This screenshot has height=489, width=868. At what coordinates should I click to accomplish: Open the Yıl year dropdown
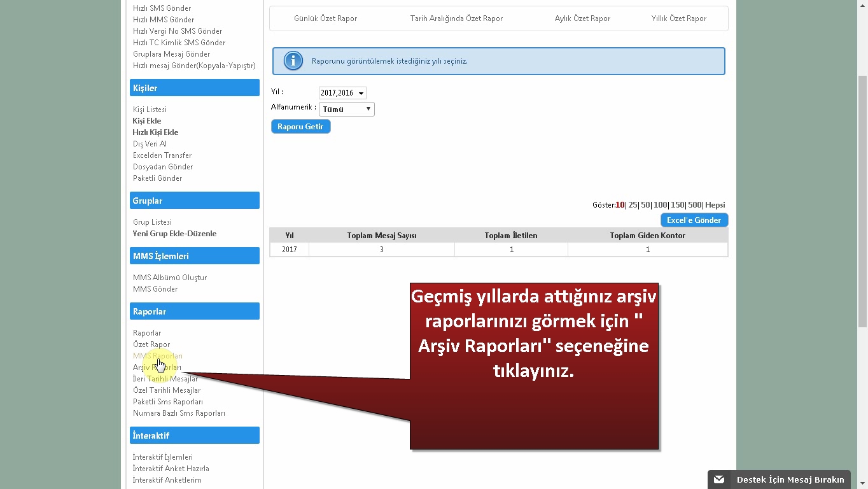tap(342, 93)
